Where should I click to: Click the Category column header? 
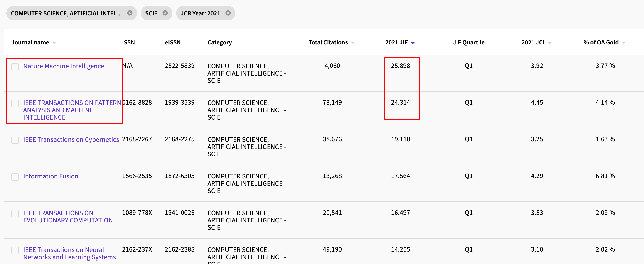[x=219, y=42]
